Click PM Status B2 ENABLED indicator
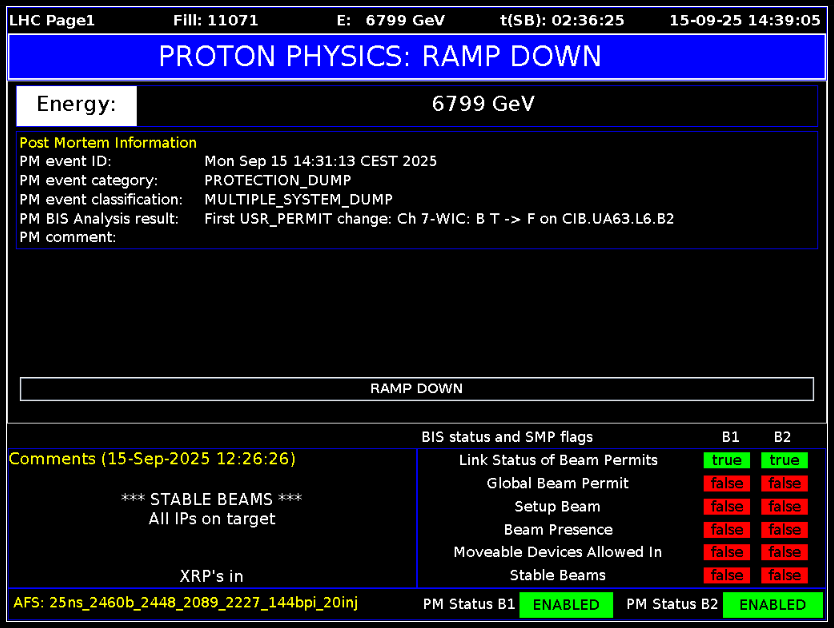 pos(772,605)
